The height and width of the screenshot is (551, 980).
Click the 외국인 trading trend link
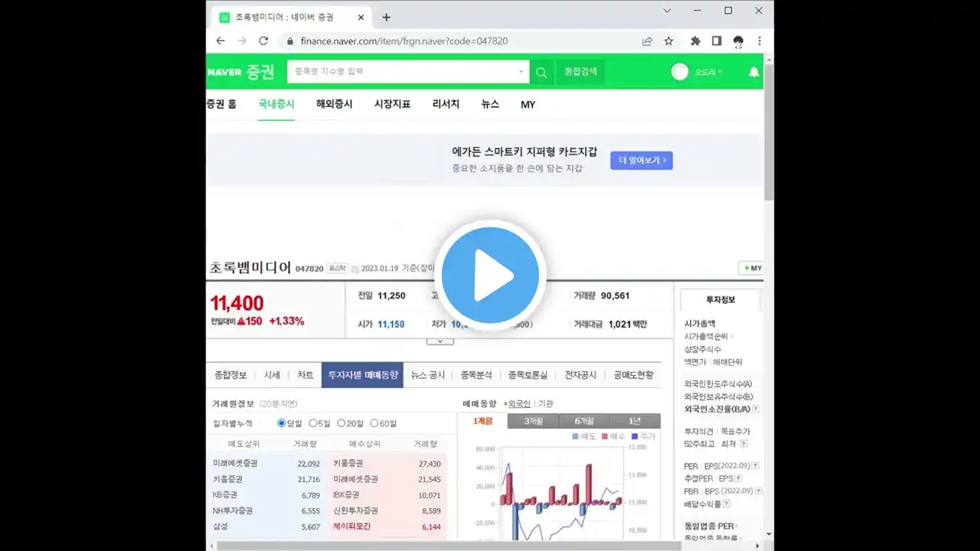tap(519, 403)
